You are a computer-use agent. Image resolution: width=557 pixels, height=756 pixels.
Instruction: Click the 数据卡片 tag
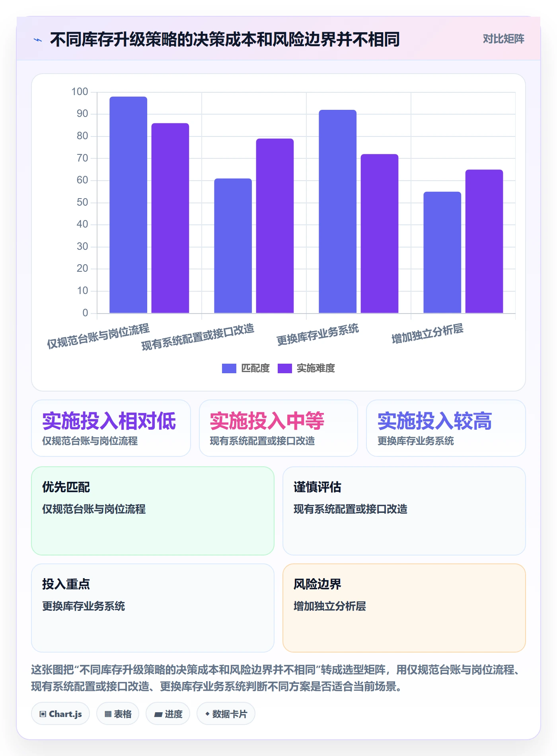[226, 714]
